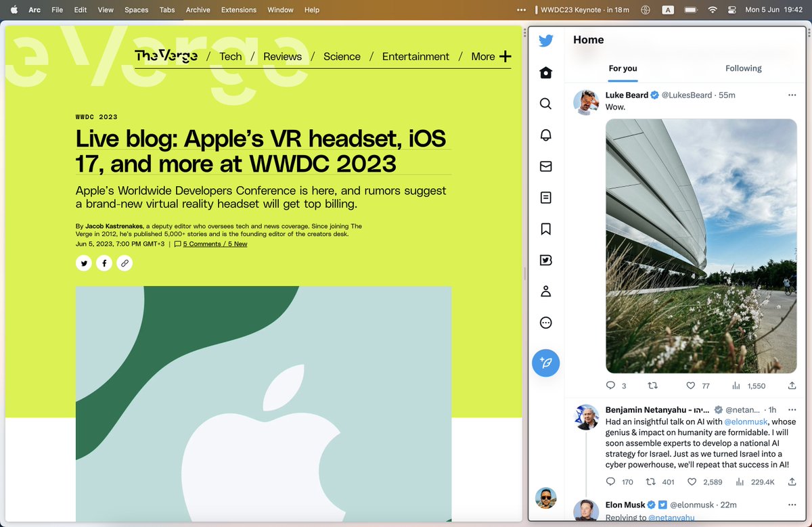Open the Notifications bell

pos(545,135)
